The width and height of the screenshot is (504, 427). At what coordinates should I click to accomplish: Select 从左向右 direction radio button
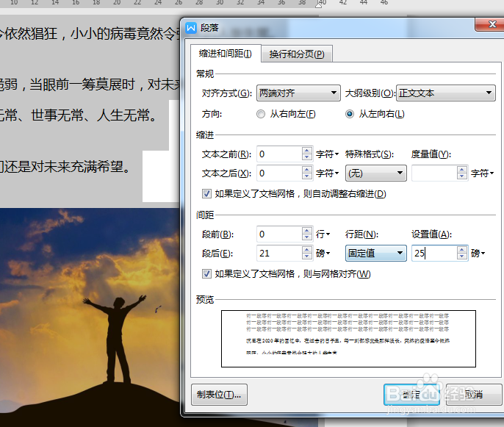350,114
